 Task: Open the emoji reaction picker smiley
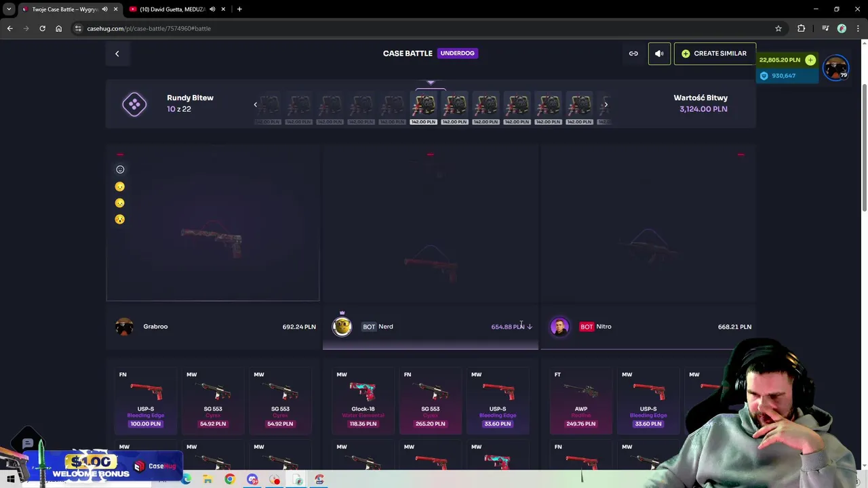tap(120, 169)
